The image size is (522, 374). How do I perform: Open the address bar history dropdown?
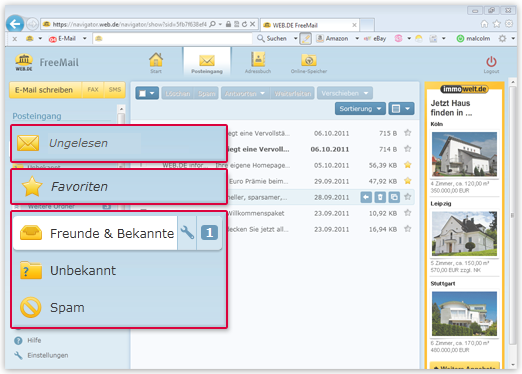pyautogui.click(x=220, y=24)
